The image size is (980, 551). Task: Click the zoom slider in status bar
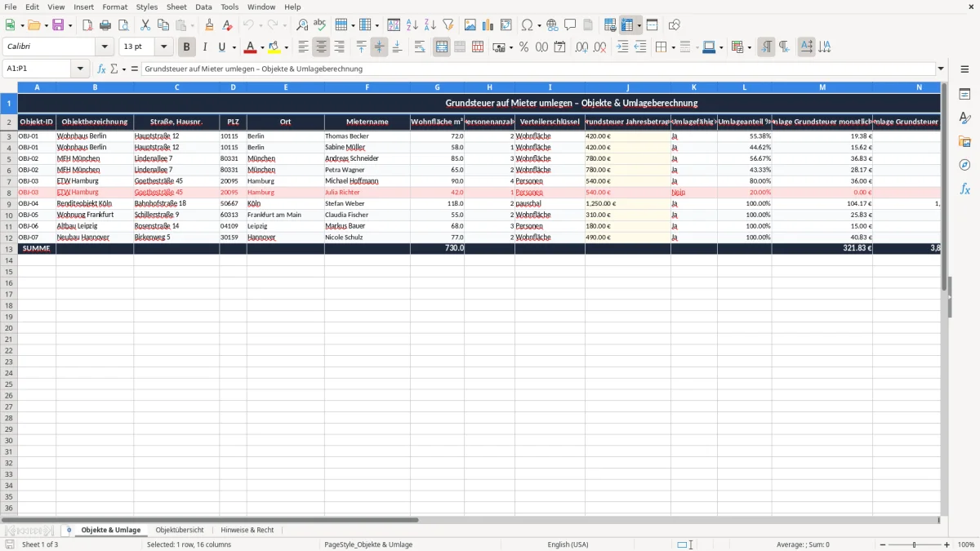pos(914,544)
